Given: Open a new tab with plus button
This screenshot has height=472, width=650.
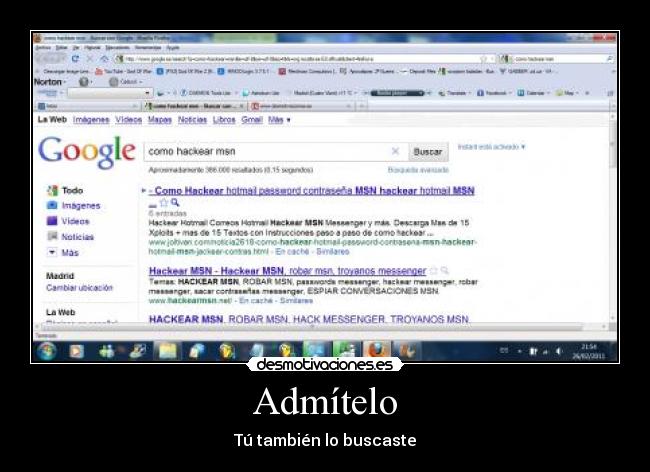Looking at the screenshot, I should [x=361, y=106].
